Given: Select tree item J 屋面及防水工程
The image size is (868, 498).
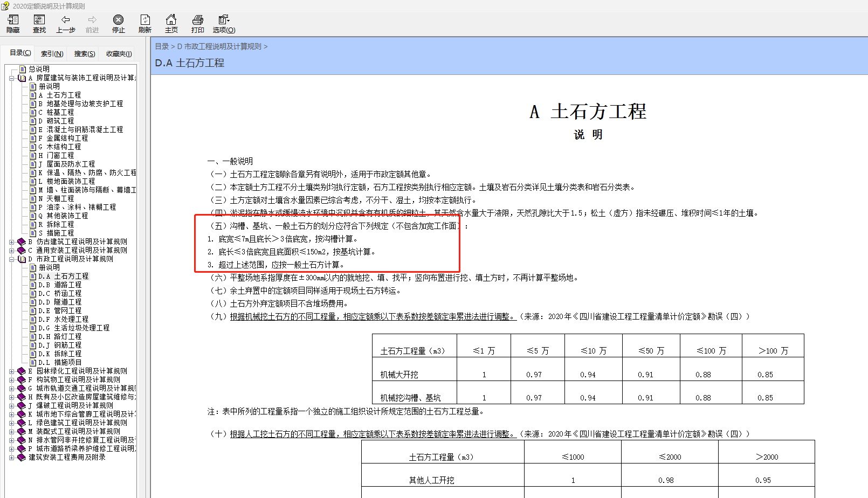Looking at the screenshot, I should point(66,164).
